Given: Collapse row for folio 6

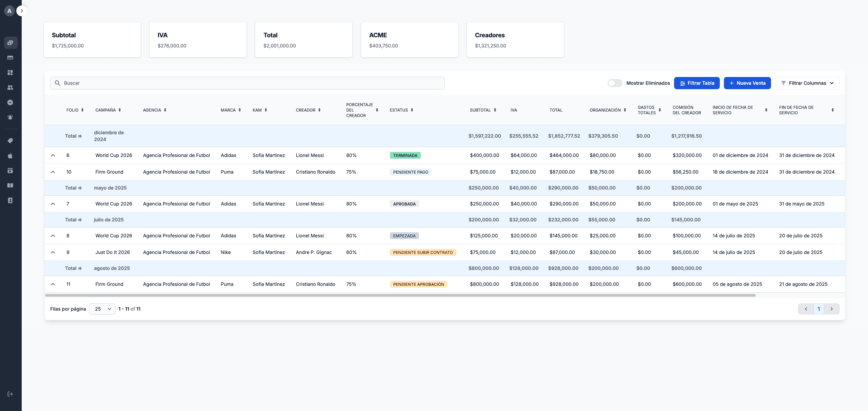Looking at the screenshot, I should (53, 155).
